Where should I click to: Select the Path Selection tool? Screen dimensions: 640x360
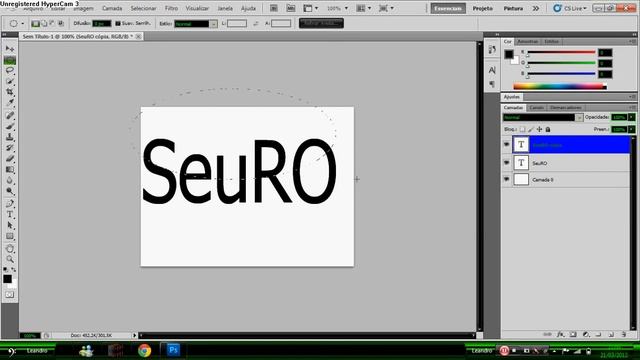pyautogui.click(x=10, y=225)
